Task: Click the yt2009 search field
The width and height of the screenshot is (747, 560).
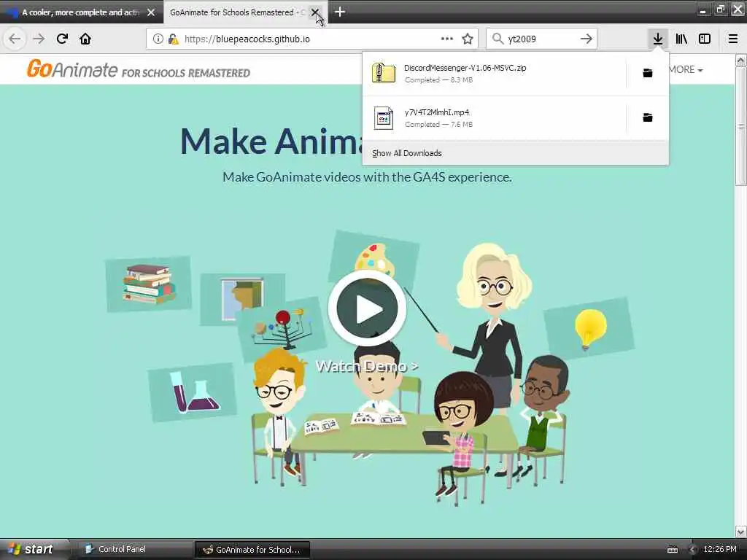Action: pyautogui.click(x=542, y=39)
